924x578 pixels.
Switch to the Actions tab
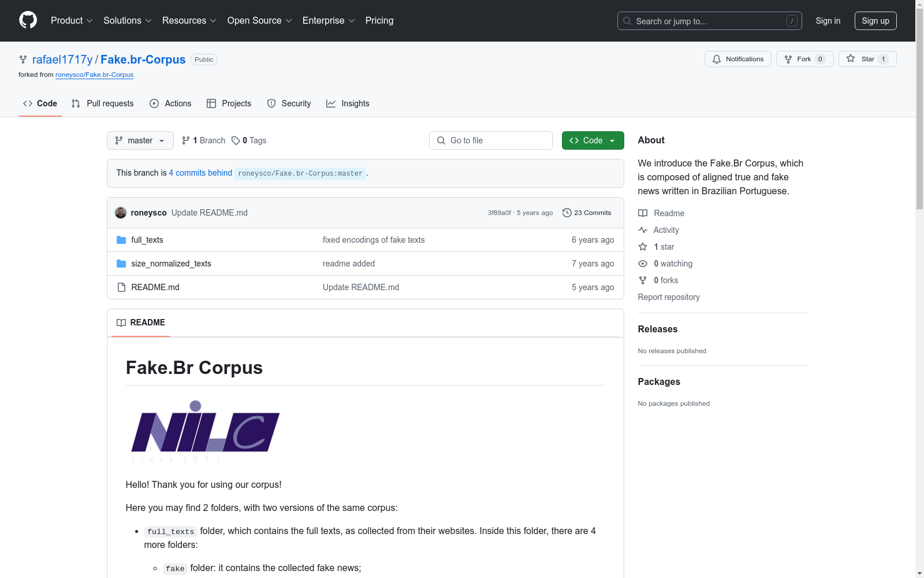(170, 103)
